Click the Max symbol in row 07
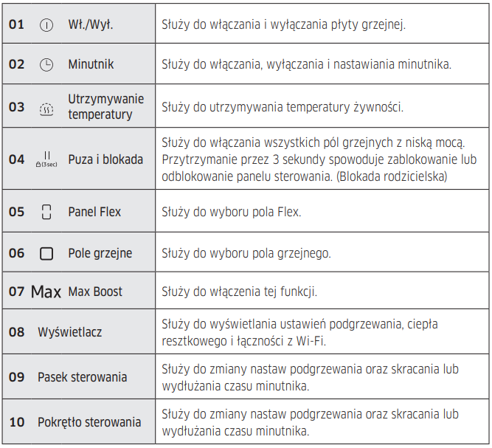The width and height of the screenshot is (492, 448). tap(46, 292)
